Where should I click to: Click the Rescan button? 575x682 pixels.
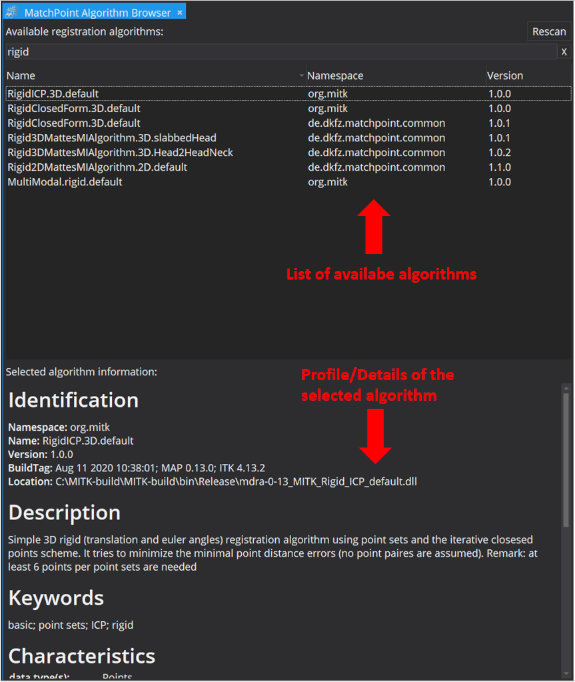(549, 31)
